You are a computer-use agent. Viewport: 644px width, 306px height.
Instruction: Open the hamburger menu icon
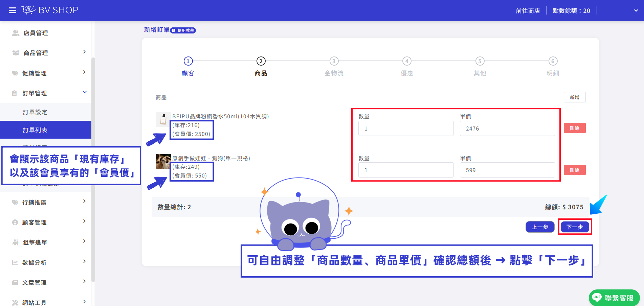(x=13, y=10)
